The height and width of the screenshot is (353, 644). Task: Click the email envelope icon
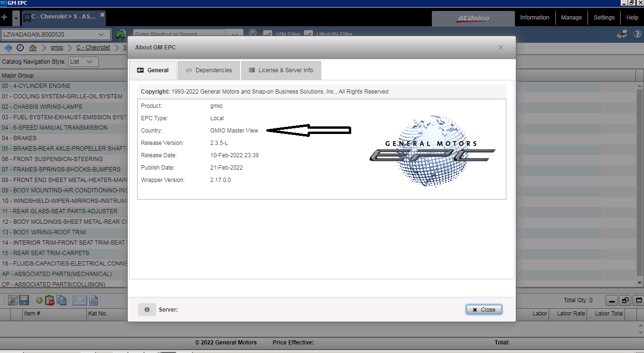(x=80, y=300)
